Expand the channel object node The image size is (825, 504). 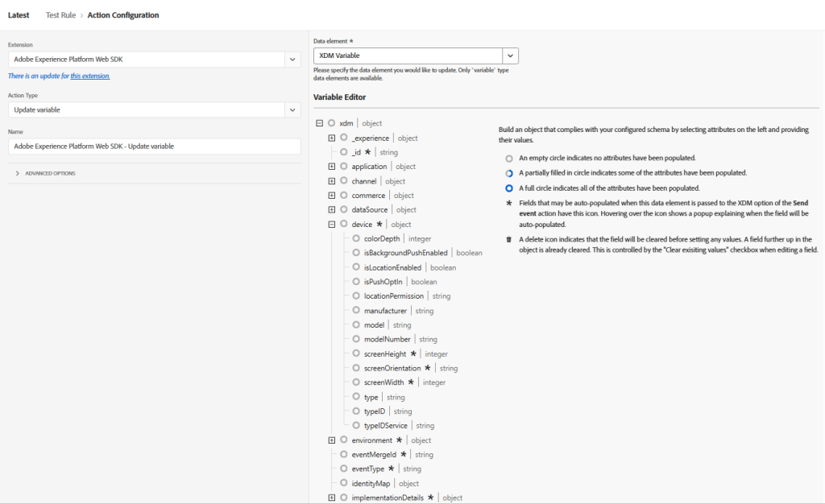(331, 181)
